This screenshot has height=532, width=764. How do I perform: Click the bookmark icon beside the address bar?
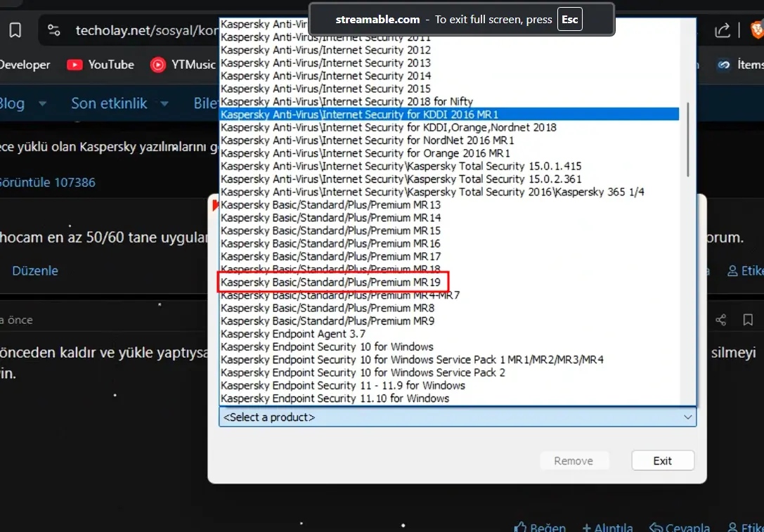pyautogui.click(x=15, y=30)
